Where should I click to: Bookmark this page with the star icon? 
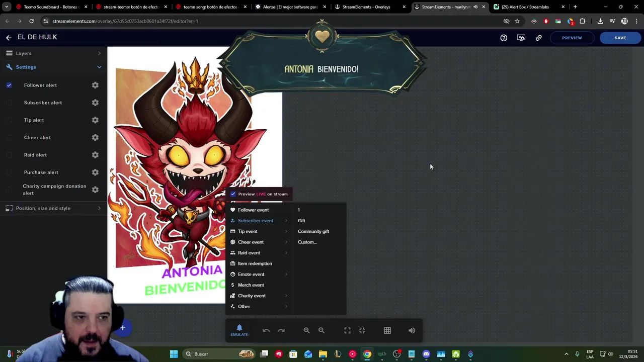(517, 21)
